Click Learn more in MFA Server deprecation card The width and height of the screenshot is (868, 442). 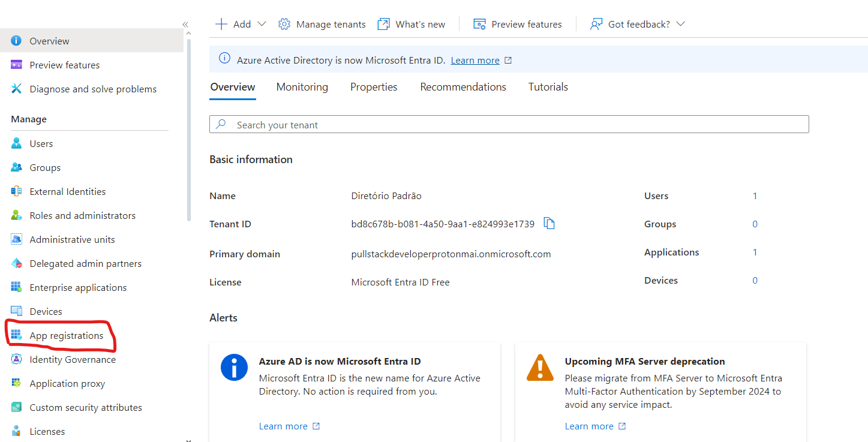tap(589, 426)
